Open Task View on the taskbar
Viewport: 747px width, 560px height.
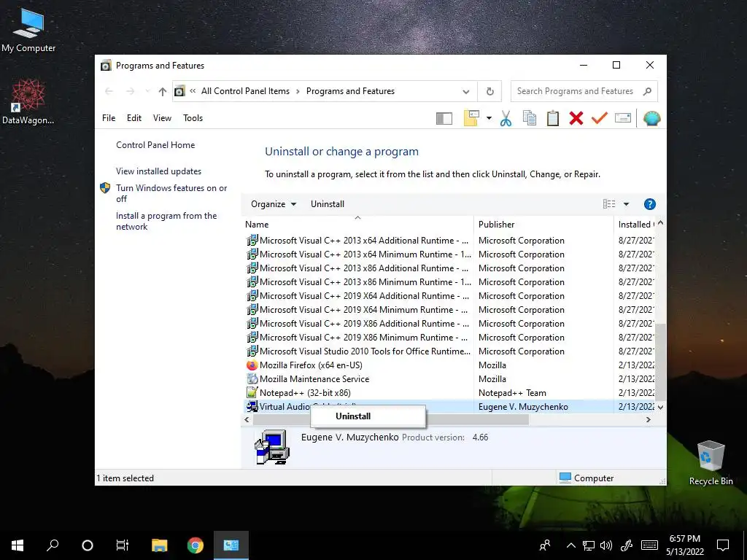(x=123, y=545)
